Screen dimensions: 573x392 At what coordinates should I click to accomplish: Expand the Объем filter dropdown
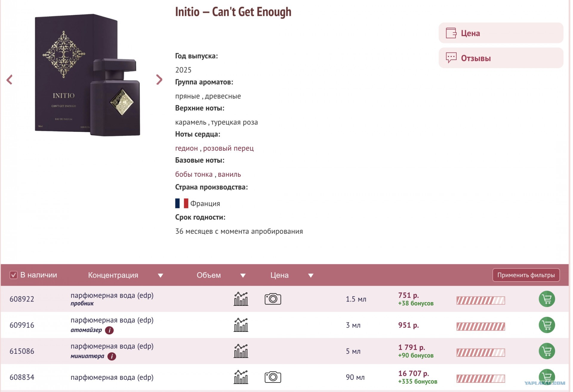point(243,276)
